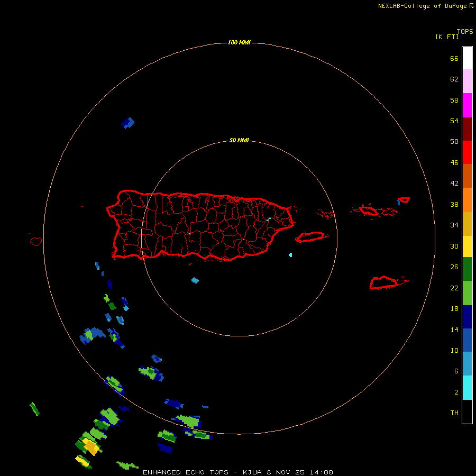The height and width of the screenshot is (476, 476).
Task: Click the Mona Island outline far west
Action: (36, 241)
